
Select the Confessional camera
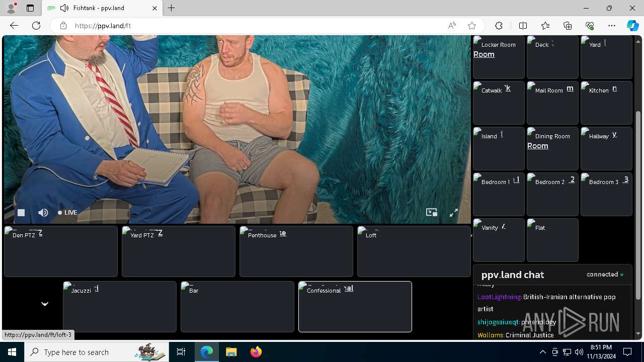355,307
